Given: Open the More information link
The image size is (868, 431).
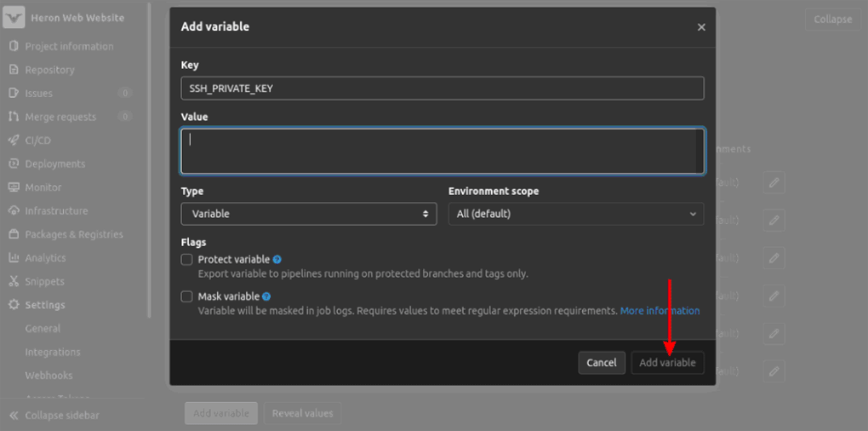Looking at the screenshot, I should click(x=660, y=310).
